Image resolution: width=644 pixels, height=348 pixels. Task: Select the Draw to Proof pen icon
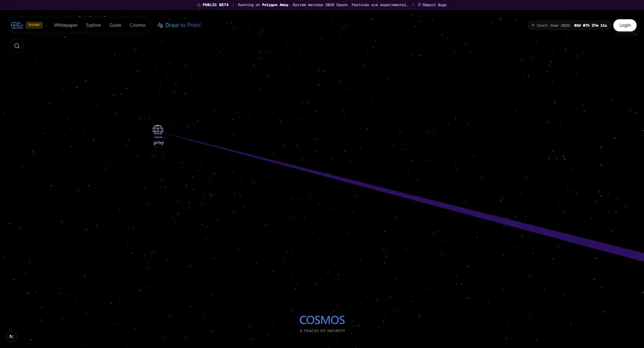click(x=160, y=25)
